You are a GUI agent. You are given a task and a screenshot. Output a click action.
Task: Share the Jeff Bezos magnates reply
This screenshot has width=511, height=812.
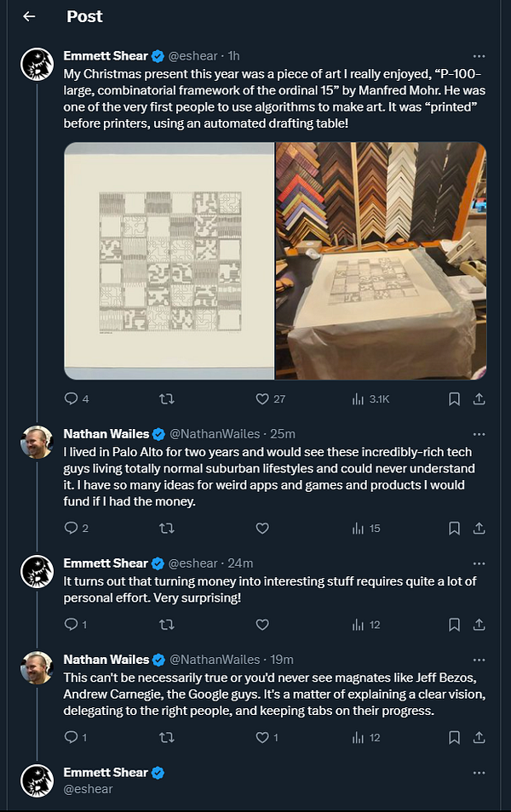tap(479, 737)
